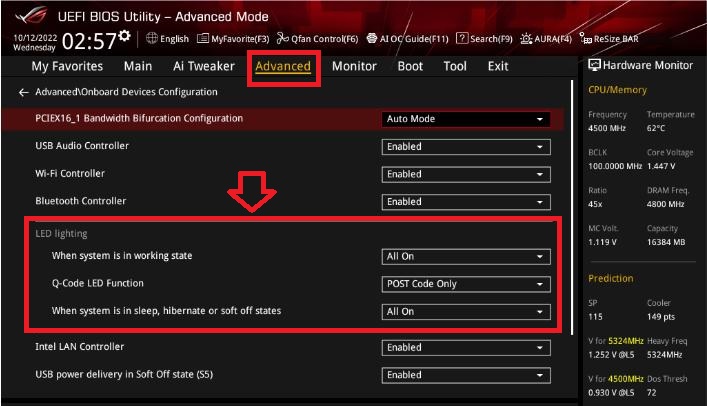Click the 149 pts cooler value

click(x=661, y=317)
